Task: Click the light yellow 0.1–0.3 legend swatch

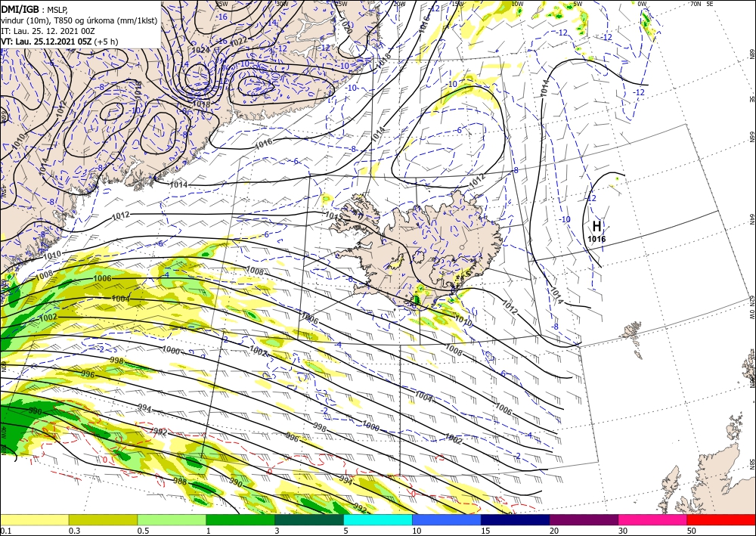Action: (34, 519)
